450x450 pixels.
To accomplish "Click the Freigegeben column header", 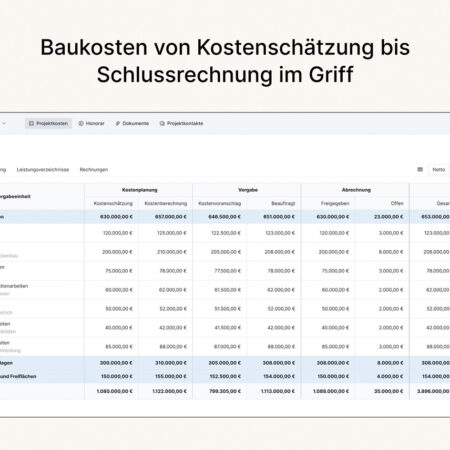I will pyautogui.click(x=335, y=203).
